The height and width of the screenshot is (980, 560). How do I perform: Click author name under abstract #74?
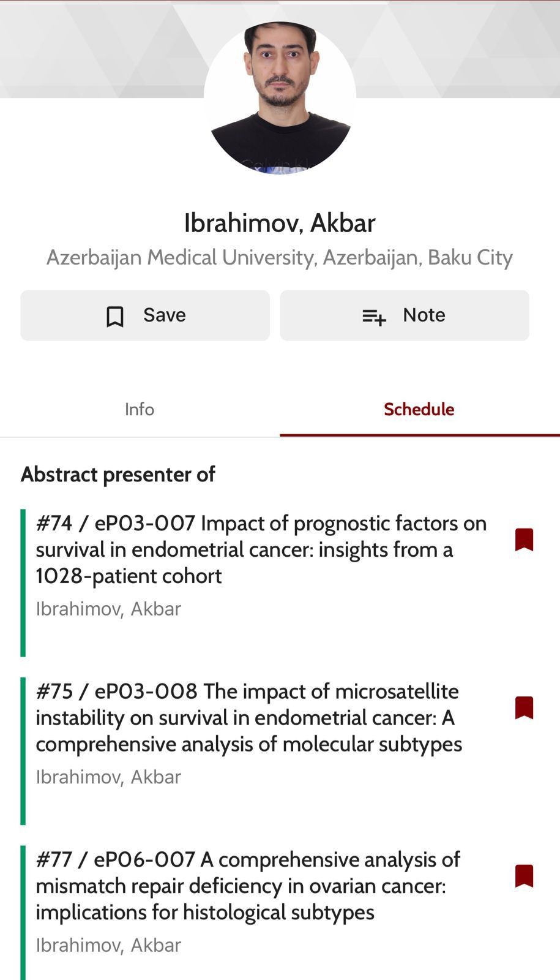[x=108, y=609]
